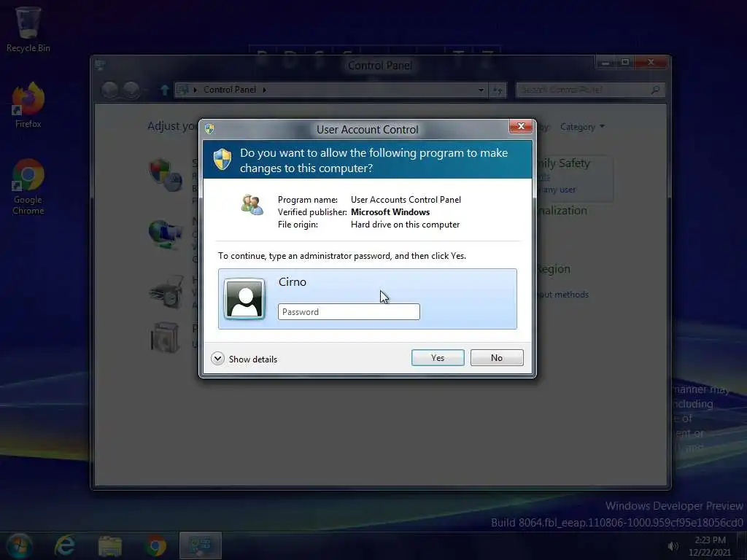Viewport: 747px width, 560px height.
Task: Open the Start menu orb
Action: point(18,545)
